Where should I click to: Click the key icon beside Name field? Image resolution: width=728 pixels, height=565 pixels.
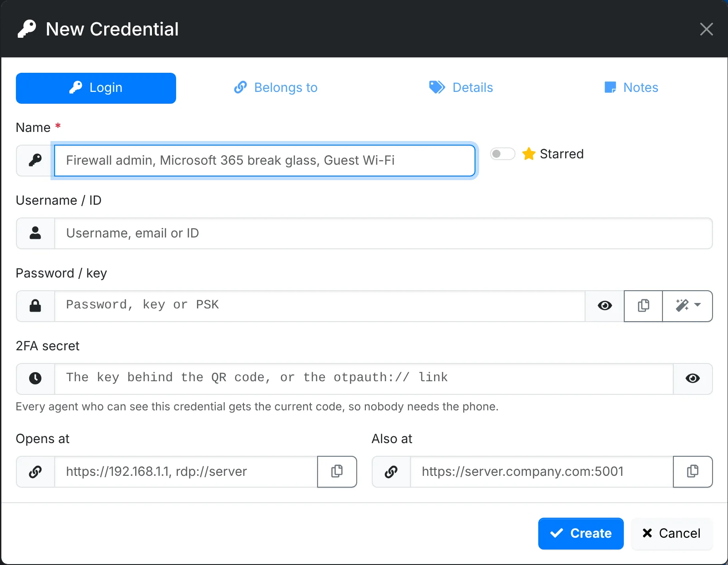(x=35, y=160)
